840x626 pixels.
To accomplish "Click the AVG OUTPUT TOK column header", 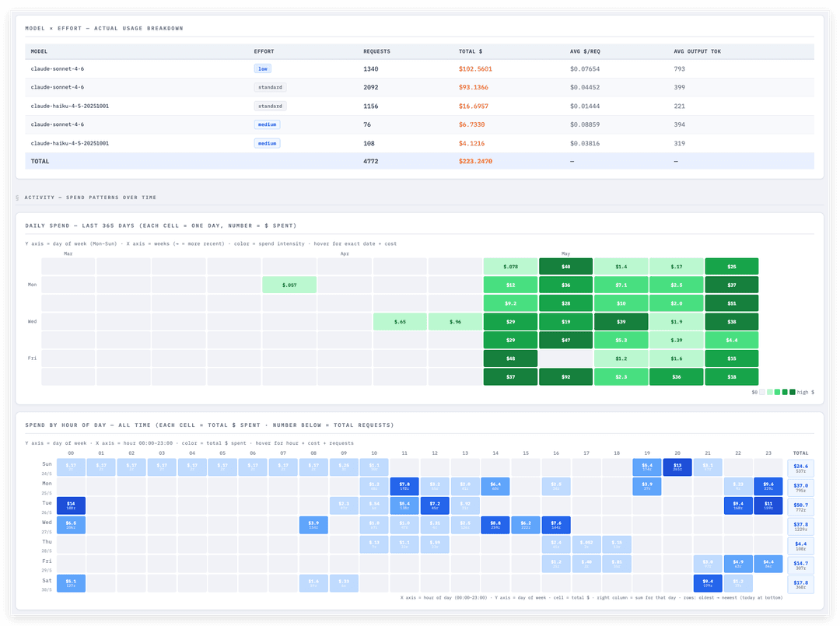I will tap(698, 51).
